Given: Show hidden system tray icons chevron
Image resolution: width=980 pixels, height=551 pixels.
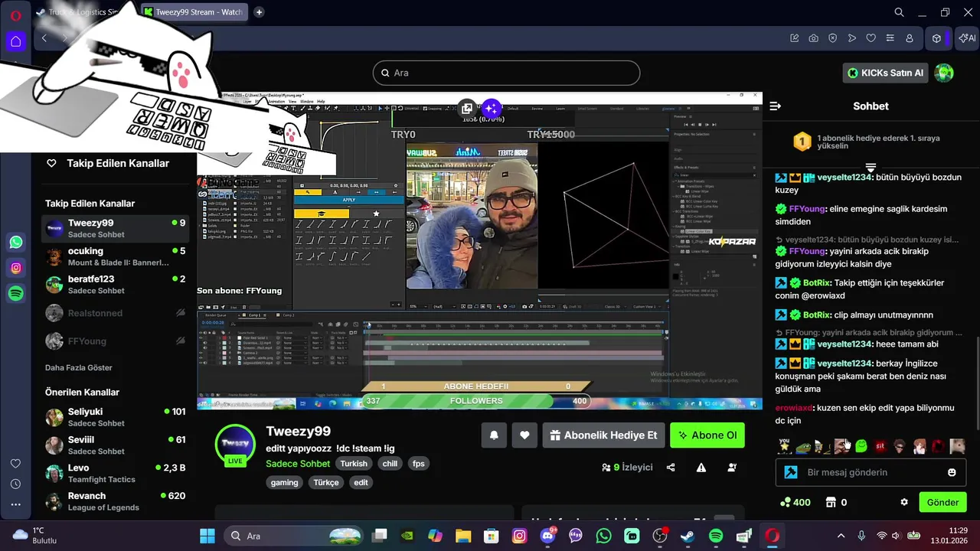Looking at the screenshot, I should click(841, 536).
